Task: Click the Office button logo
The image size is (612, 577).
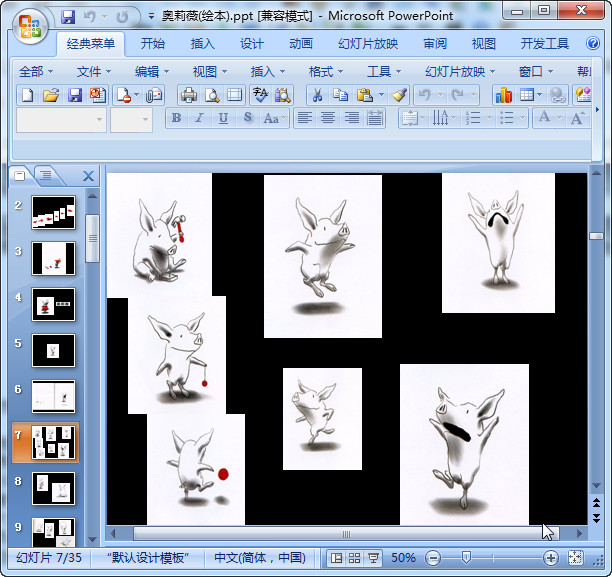Action: pos(30,23)
